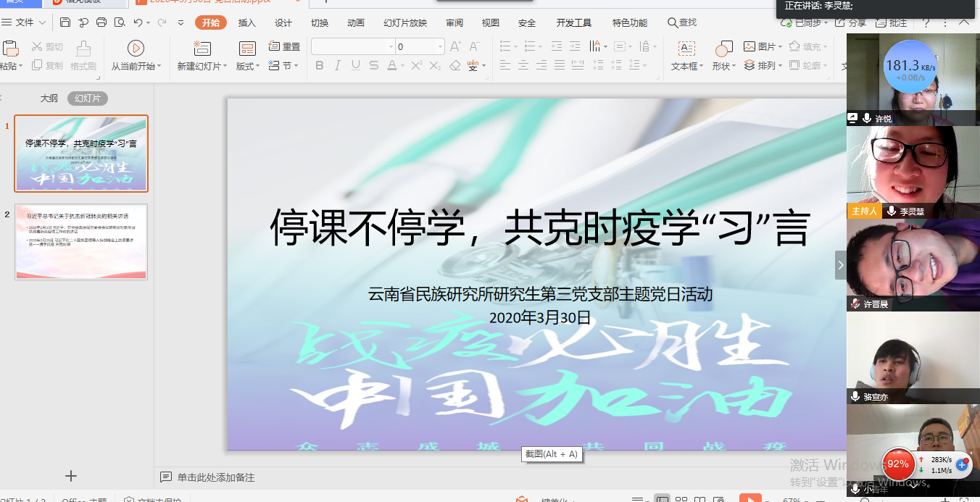This screenshot has width=980, height=502.
Task: Center align text in paragraph group
Action: point(525,66)
